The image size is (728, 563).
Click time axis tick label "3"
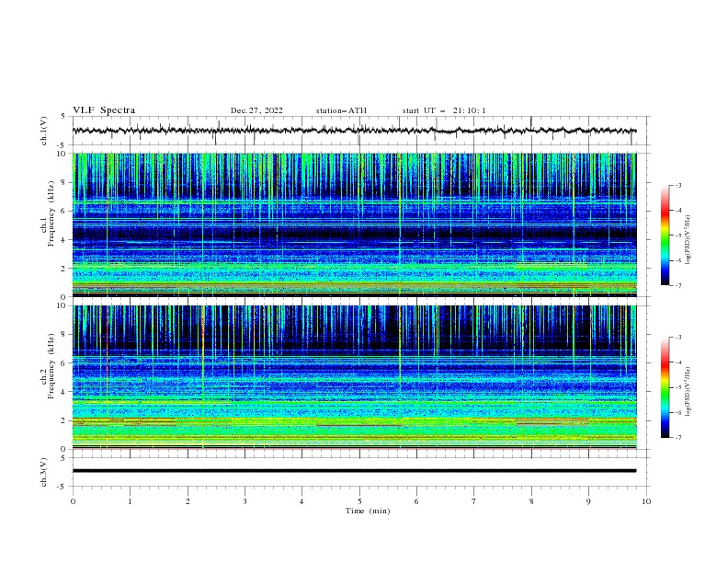point(245,501)
